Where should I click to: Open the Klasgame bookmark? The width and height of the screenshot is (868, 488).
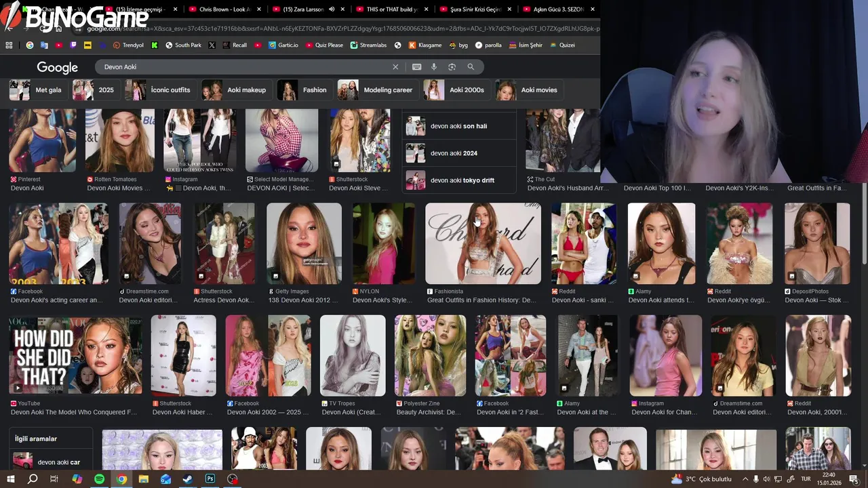pos(425,45)
